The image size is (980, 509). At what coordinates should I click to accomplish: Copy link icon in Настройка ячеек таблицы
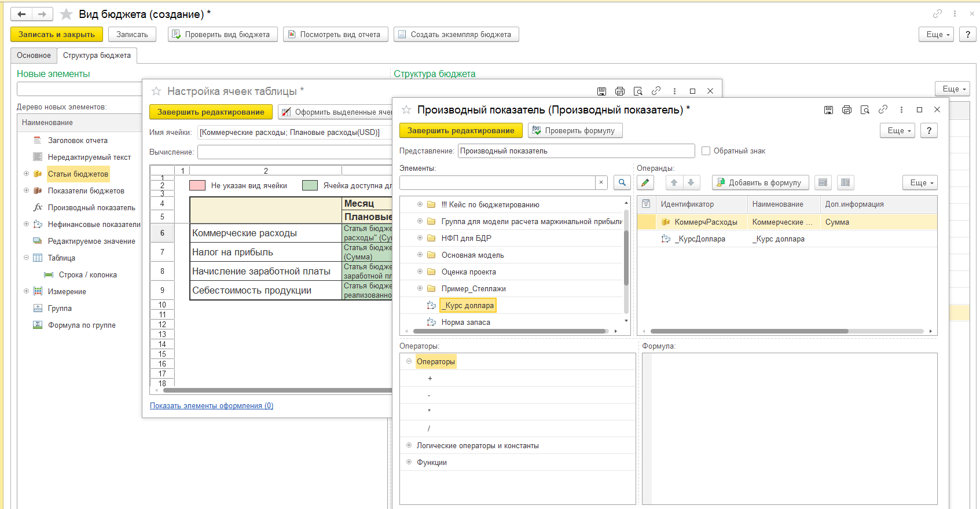tap(656, 91)
